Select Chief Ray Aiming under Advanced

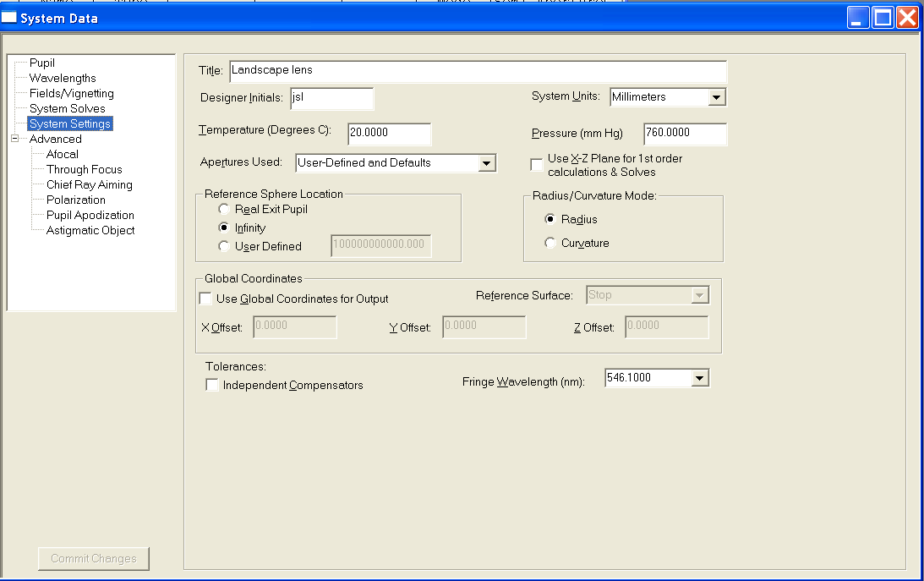coord(89,185)
